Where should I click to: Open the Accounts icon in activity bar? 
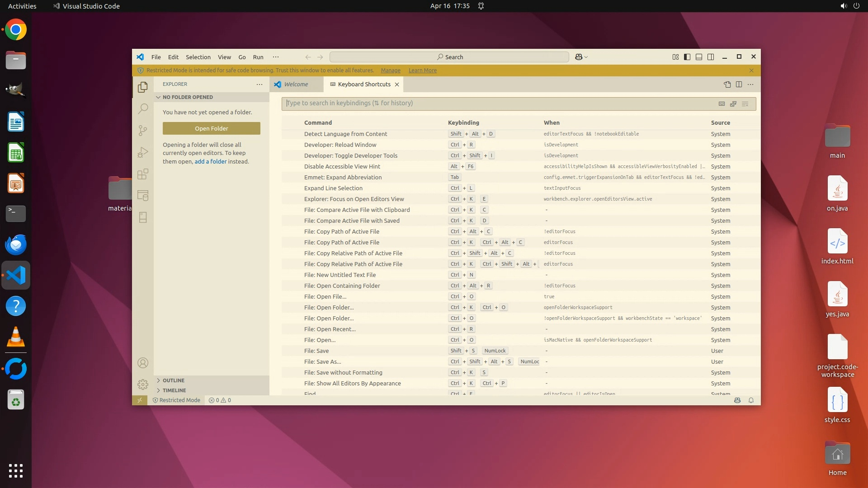coord(143,363)
